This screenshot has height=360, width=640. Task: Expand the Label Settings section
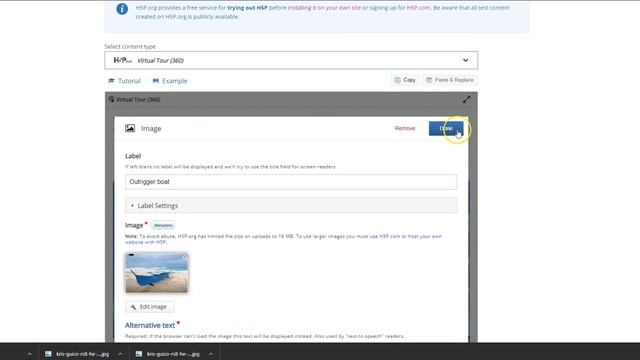pos(291,205)
